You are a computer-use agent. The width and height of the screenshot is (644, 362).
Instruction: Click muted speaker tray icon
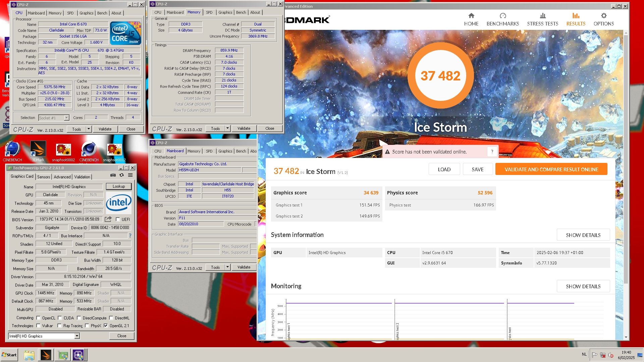point(611,355)
